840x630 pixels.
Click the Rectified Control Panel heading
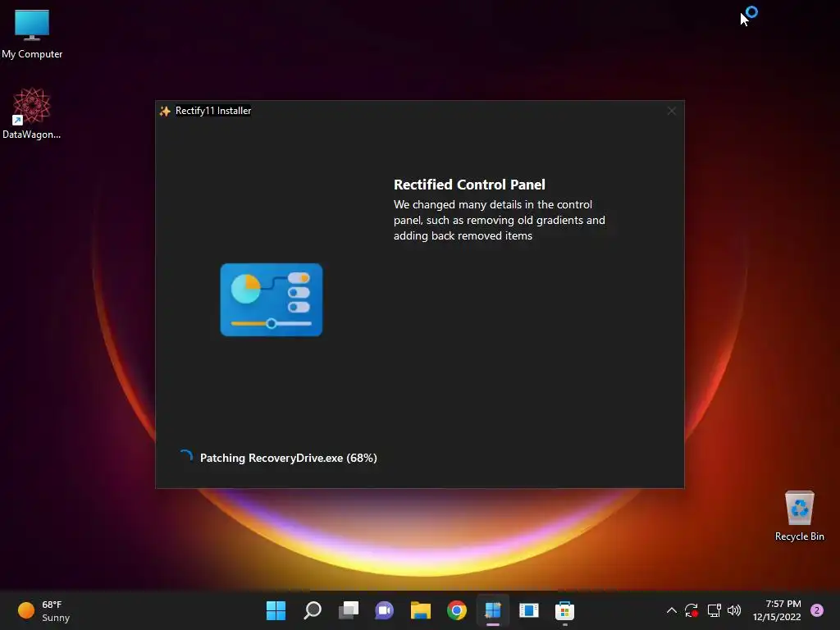point(469,185)
